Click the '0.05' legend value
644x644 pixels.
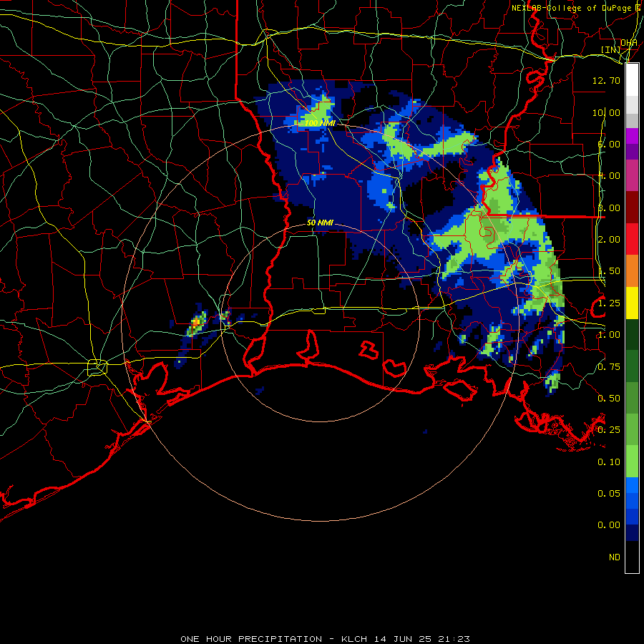pos(609,493)
